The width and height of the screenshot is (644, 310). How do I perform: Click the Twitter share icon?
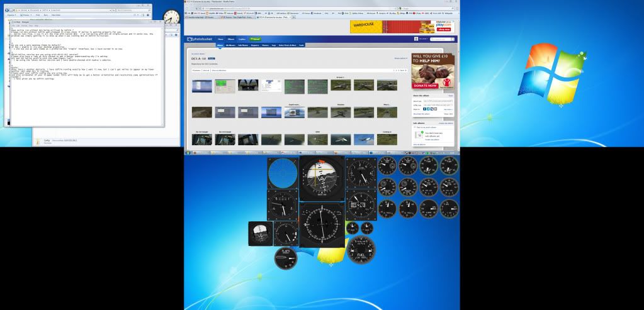coord(428,109)
